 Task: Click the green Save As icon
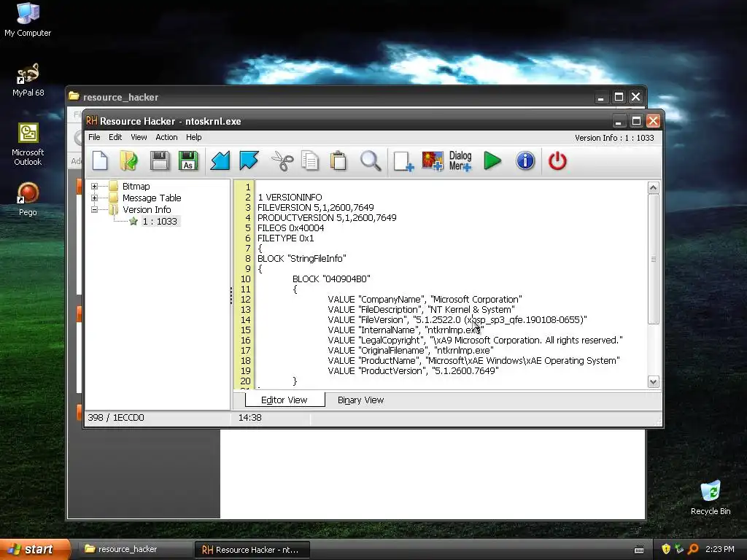click(x=188, y=161)
